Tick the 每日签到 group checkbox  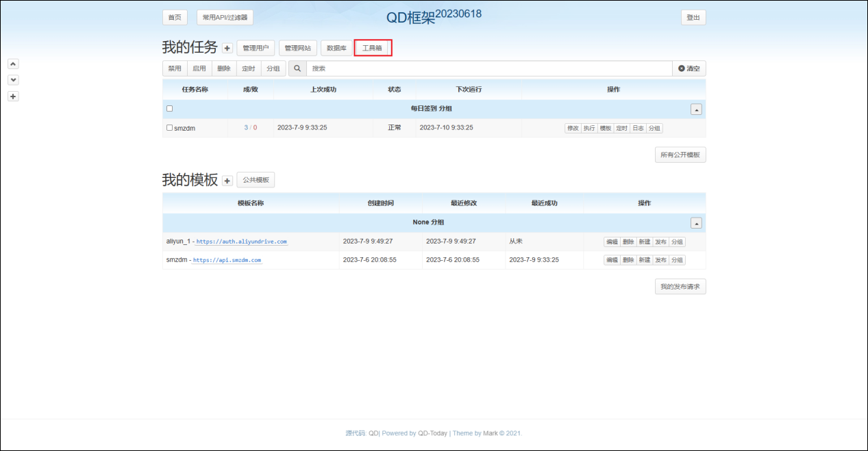[170, 109]
